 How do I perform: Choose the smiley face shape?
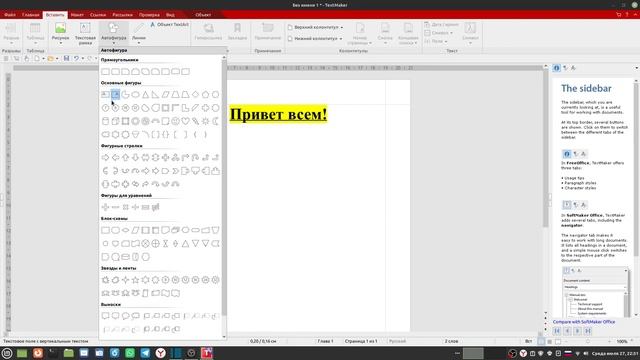coord(176,121)
